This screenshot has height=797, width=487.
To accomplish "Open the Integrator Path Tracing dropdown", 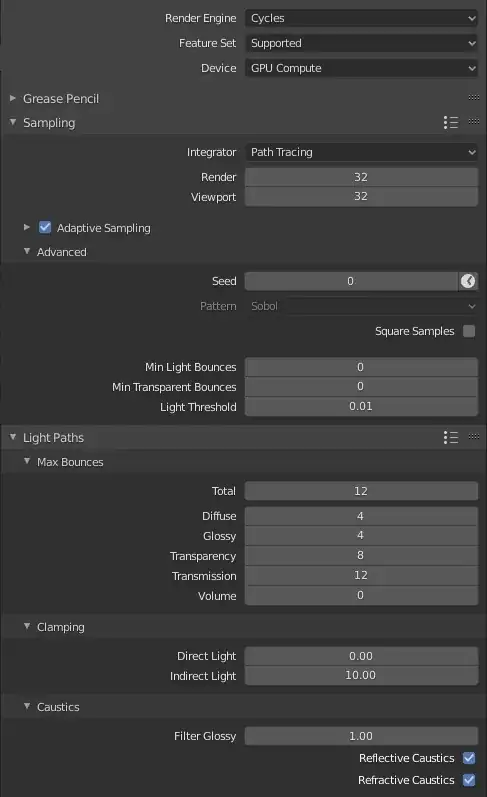I will [361, 152].
